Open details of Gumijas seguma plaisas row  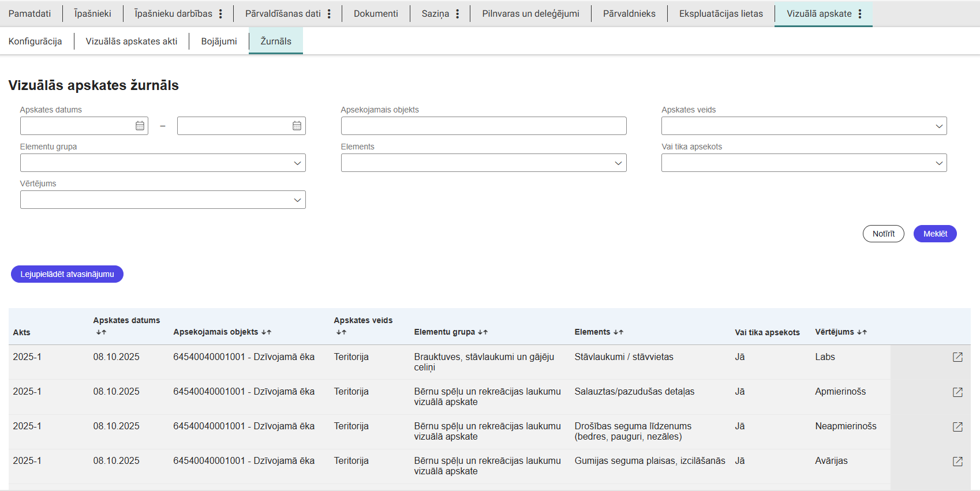[957, 462]
